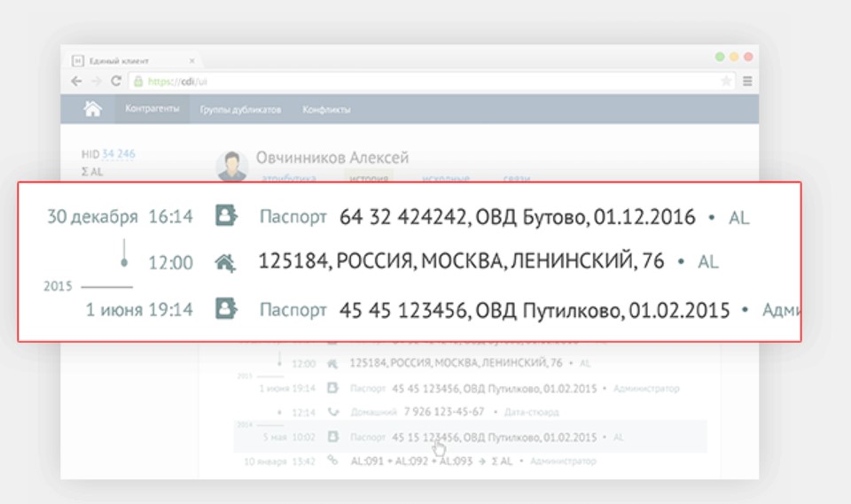Click the yellow window button in the browser
Viewport: 851px width, 504px height.
(734, 57)
